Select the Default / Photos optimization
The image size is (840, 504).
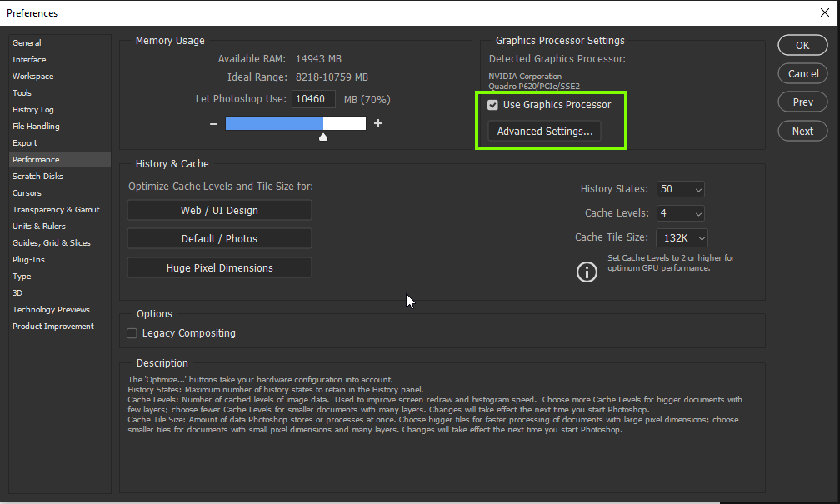218,238
